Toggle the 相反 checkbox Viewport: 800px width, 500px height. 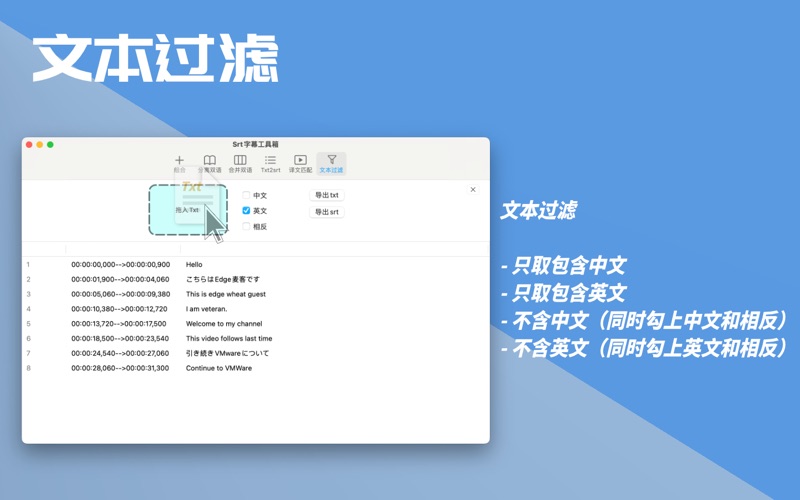[246, 226]
